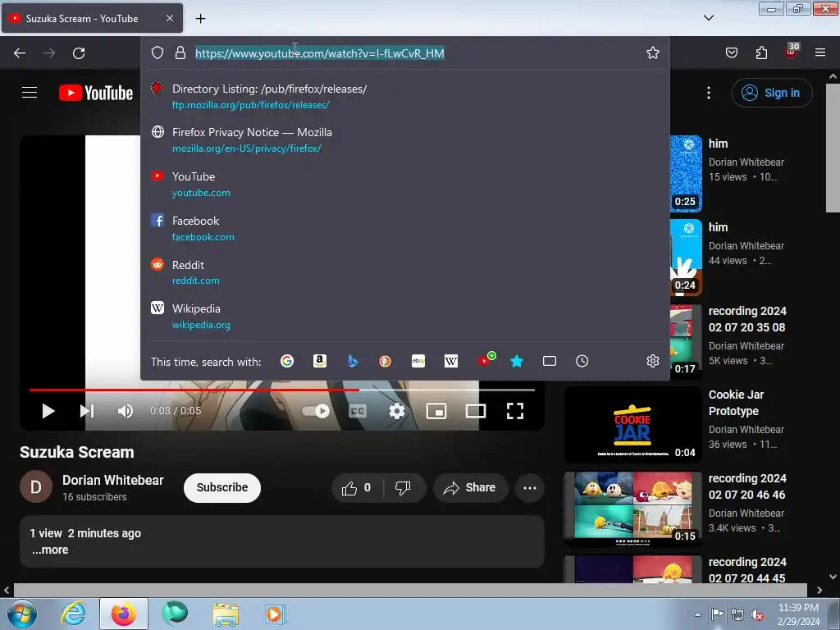Open Dorian Whitebear channel name link
The height and width of the screenshot is (630, 840).
click(x=113, y=480)
